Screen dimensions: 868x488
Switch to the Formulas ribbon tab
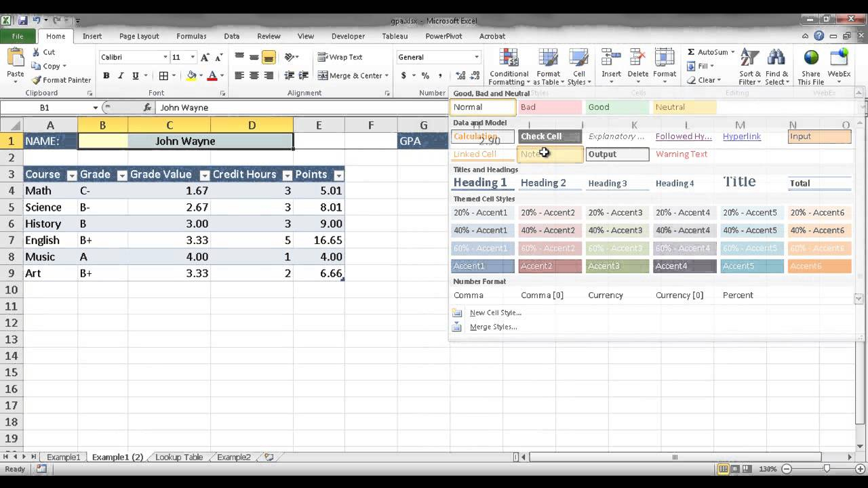(191, 36)
